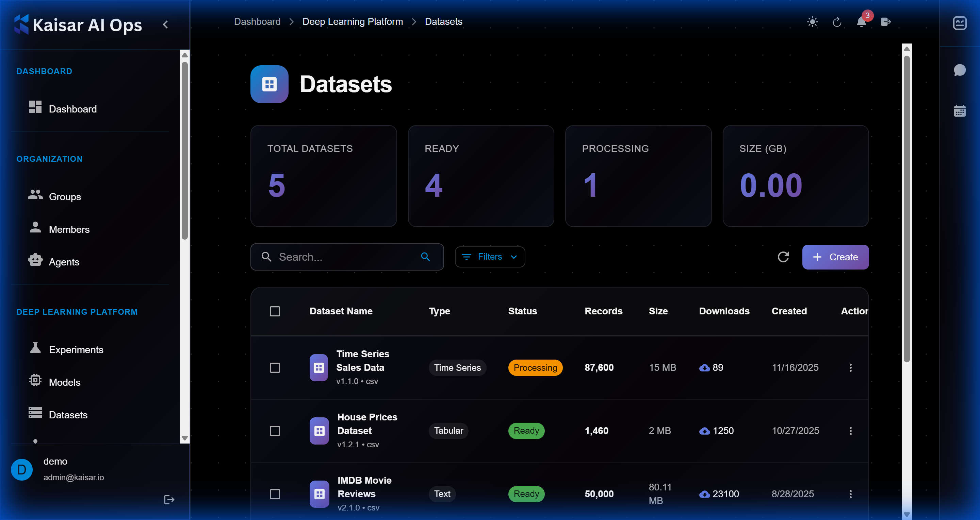Navigate to Deep Learning Platform breadcrumb

352,21
